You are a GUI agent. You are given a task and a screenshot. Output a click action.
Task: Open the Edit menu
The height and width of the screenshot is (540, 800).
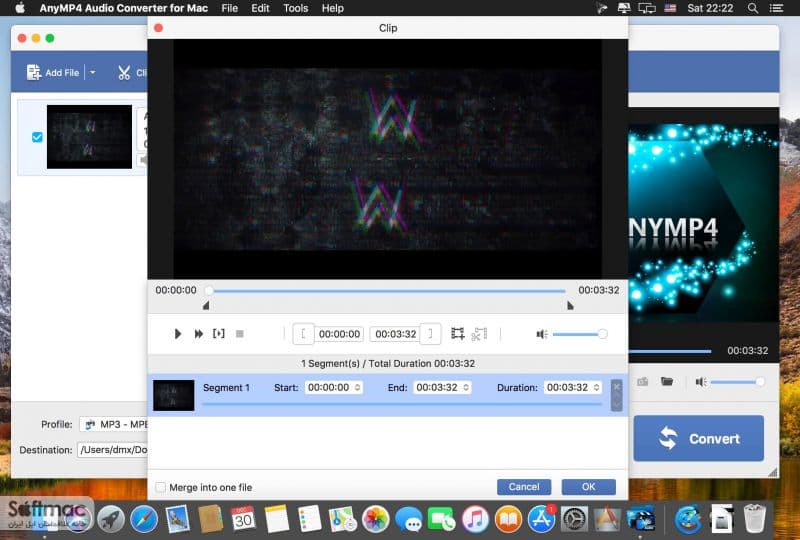[260, 8]
